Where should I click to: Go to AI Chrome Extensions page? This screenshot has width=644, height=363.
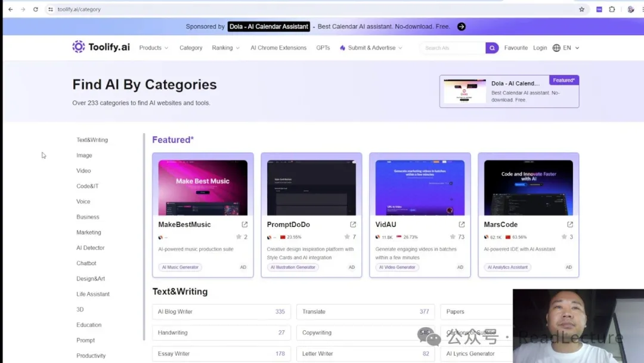coord(278,48)
